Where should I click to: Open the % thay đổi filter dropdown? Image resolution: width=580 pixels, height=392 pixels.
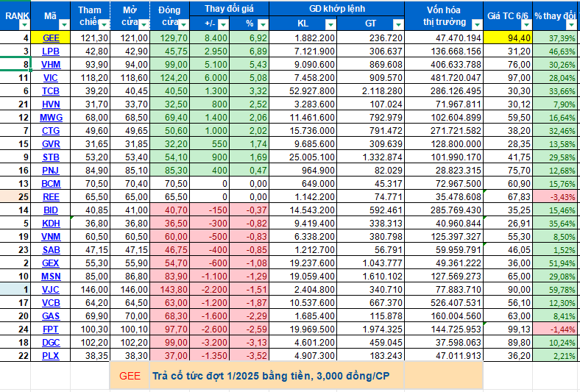tap(570, 25)
